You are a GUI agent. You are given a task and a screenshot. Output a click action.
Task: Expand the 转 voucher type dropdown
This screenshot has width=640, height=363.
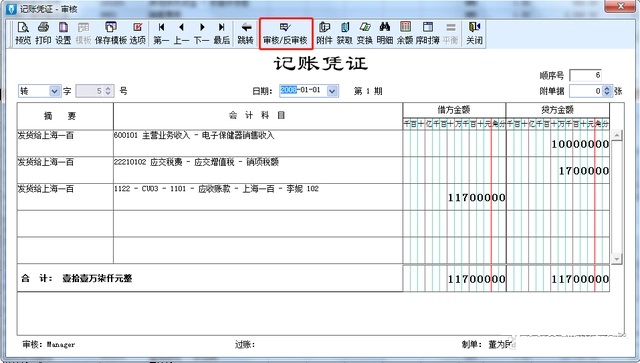[x=55, y=91]
